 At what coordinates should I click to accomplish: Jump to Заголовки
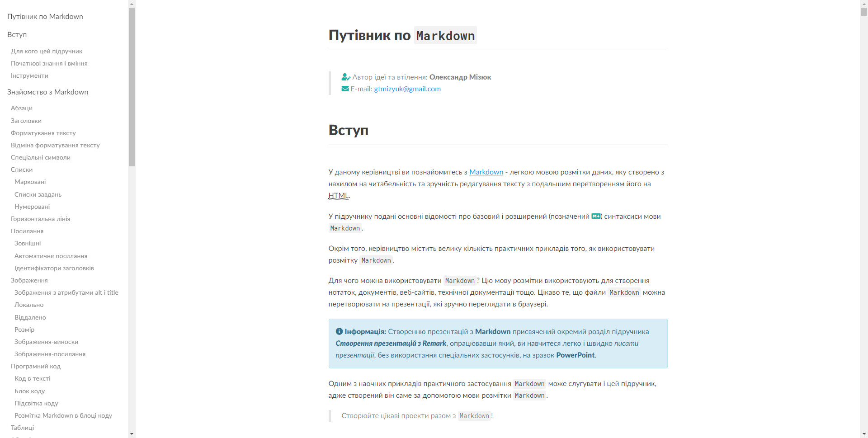(26, 121)
